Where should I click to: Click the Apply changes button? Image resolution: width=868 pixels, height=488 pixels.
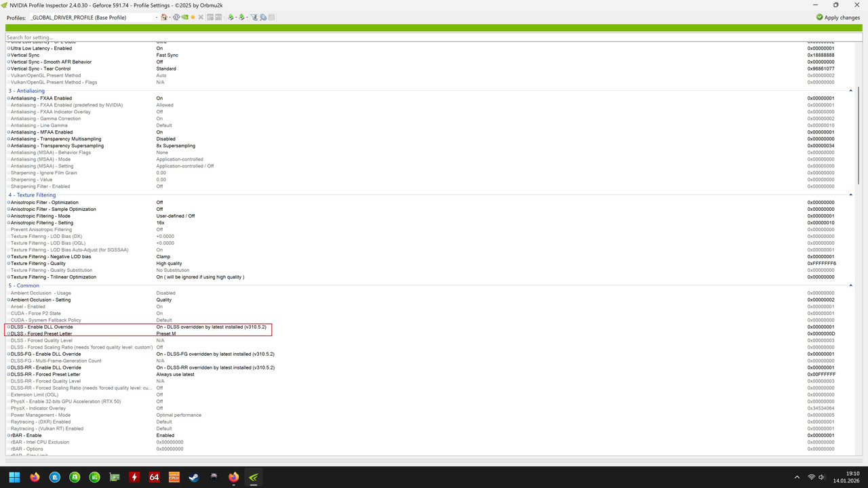point(838,17)
